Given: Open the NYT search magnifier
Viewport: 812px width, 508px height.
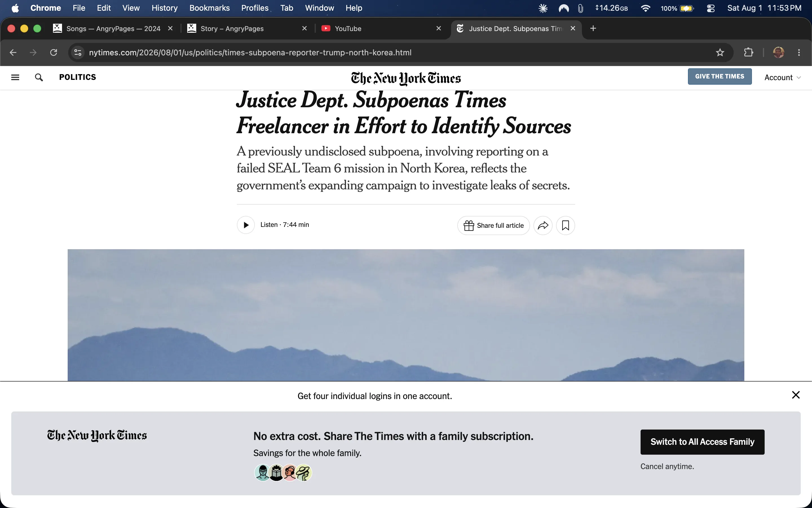Looking at the screenshot, I should 39,78.
